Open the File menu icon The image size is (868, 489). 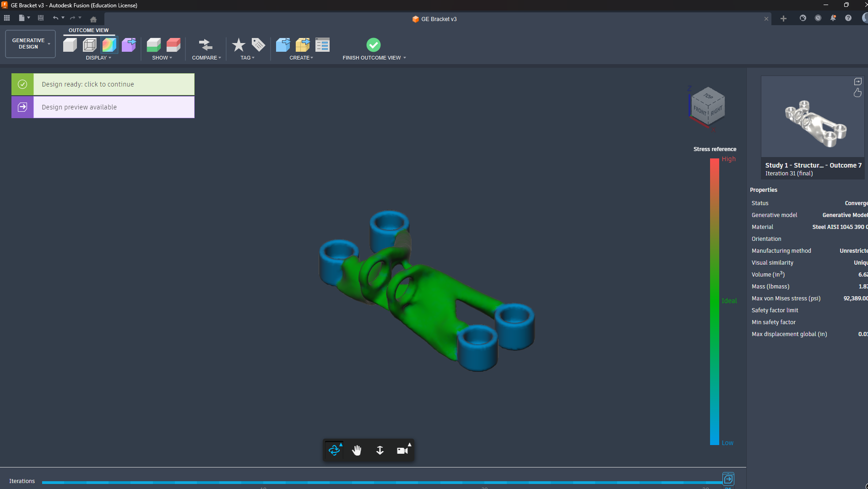22,18
